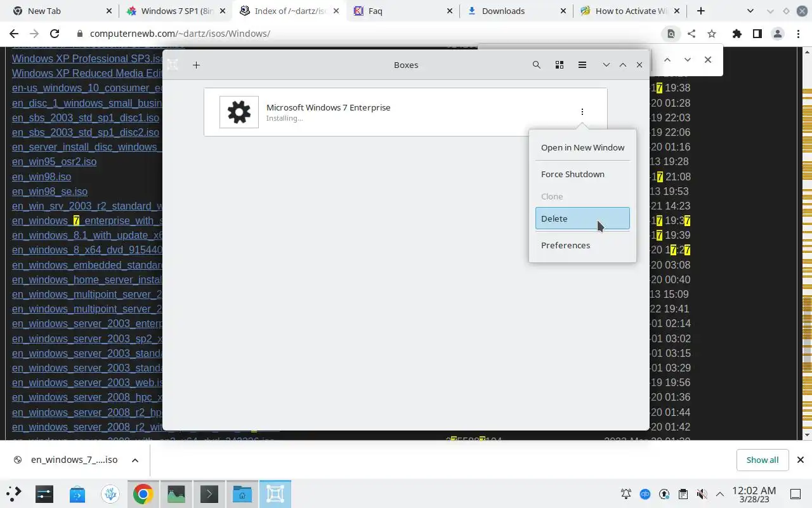This screenshot has height=508, width=812.
Task: Expand hidden system tray icons arrow
Action: click(x=720, y=494)
